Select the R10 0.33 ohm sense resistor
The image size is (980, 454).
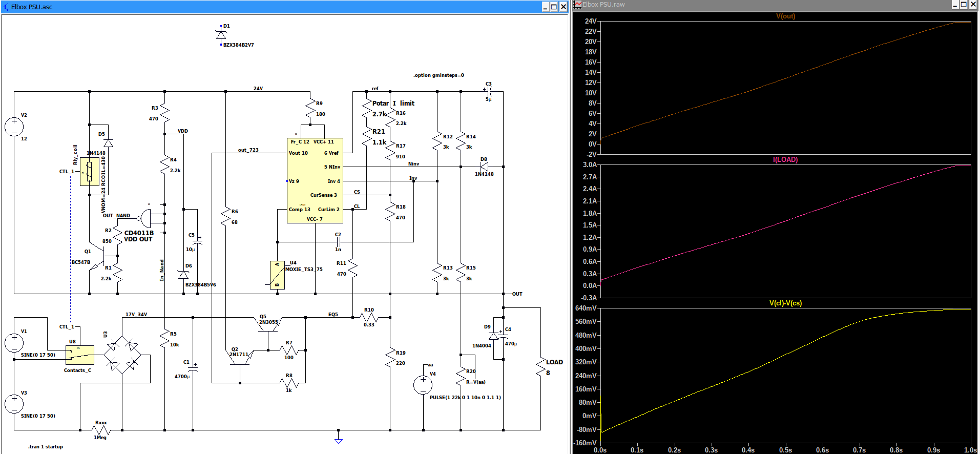click(x=369, y=317)
